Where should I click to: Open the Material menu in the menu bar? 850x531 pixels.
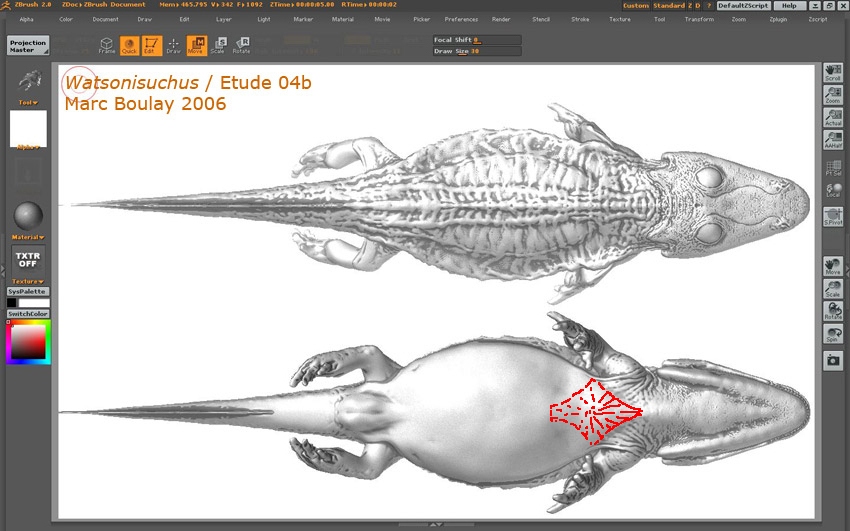tap(343, 20)
